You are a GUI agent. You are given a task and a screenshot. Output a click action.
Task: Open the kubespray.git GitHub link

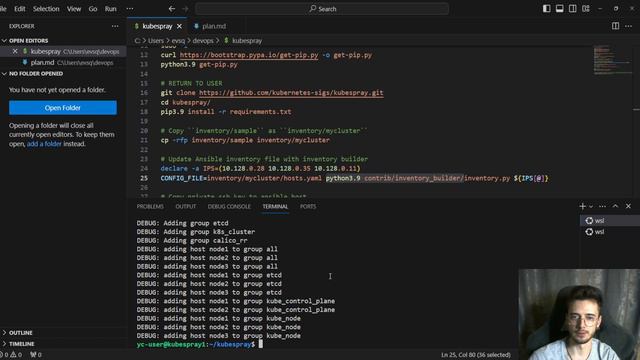pos(291,93)
